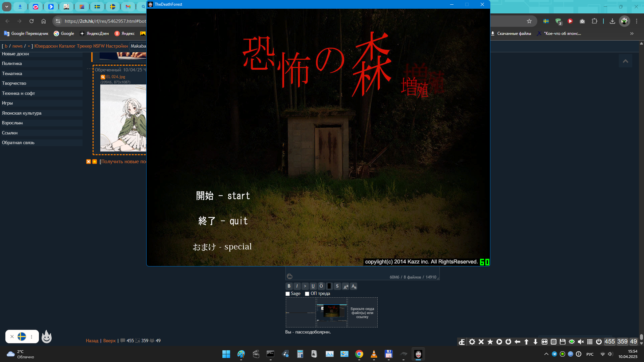Open the news board link

17,46
